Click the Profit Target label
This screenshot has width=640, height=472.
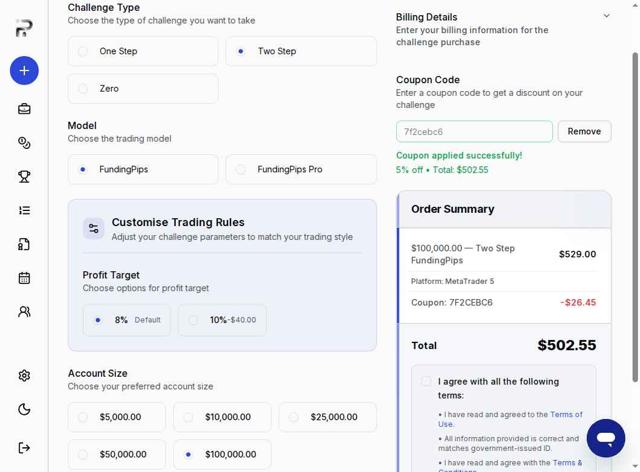point(111,275)
